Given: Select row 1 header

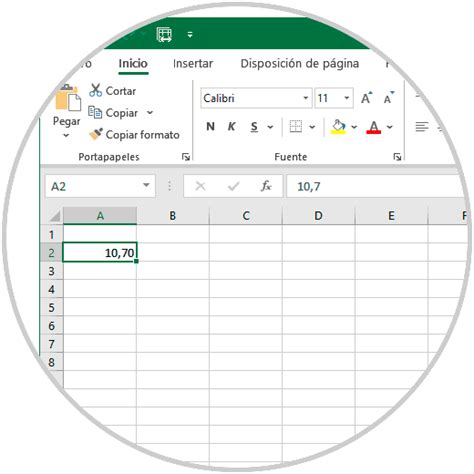Looking at the screenshot, I should click(x=52, y=235).
